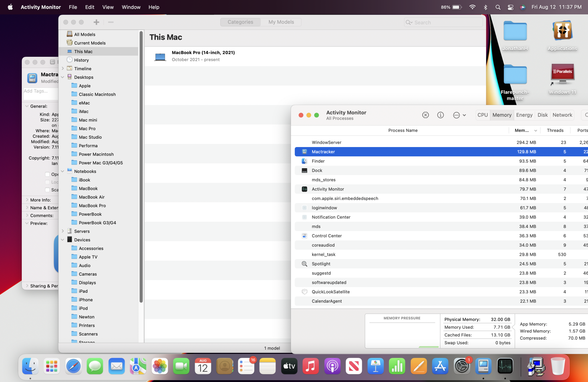Viewport: 588px width, 382px height.
Task: Toggle the Locked checkbox in Info window
Action: (47, 182)
